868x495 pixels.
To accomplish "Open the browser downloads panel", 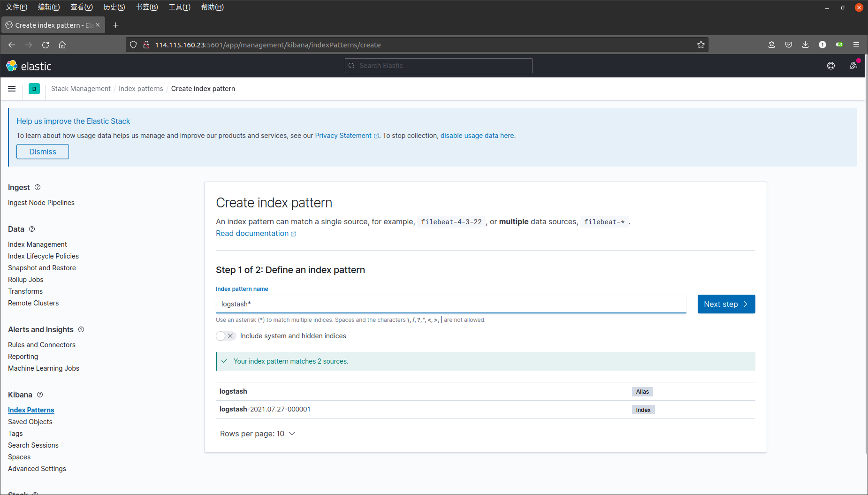I will pos(806,45).
